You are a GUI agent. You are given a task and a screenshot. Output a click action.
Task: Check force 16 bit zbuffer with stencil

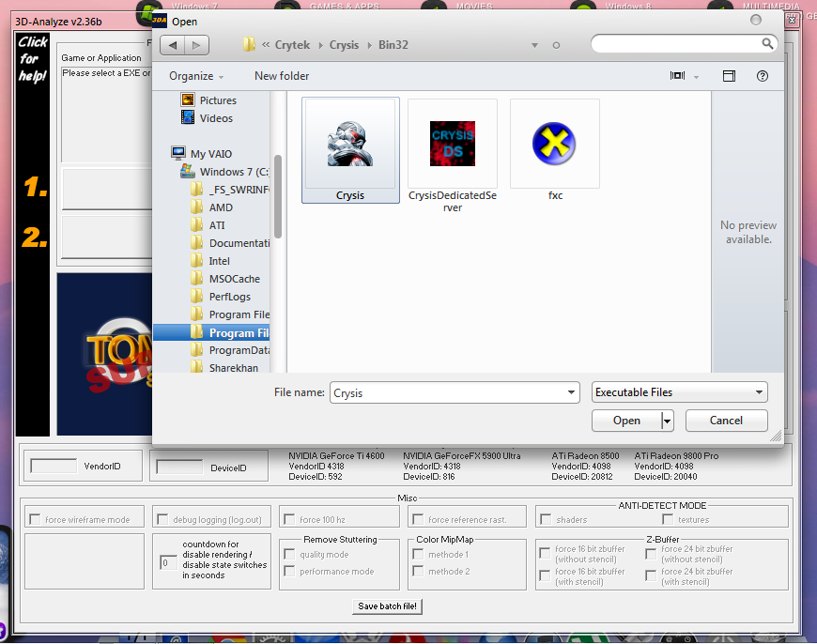point(545,575)
